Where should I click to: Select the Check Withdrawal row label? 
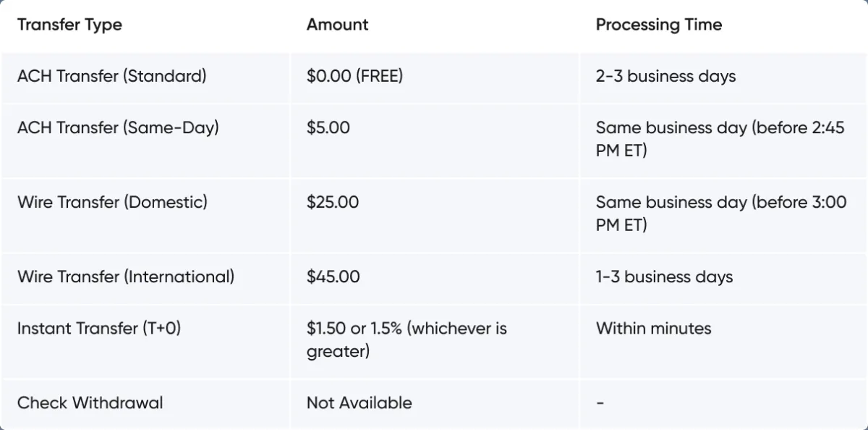[90, 403]
